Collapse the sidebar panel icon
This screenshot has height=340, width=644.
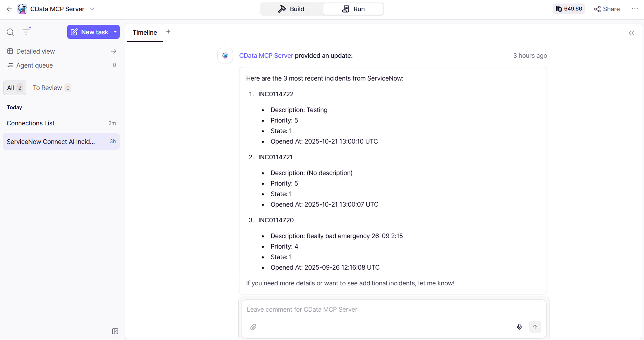[115, 331]
